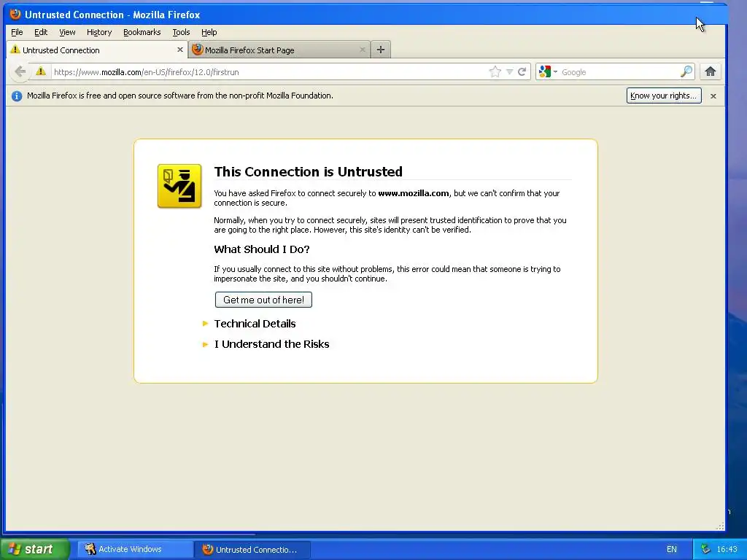Click the back navigation arrow
This screenshot has width=747, height=560.
pyautogui.click(x=20, y=72)
